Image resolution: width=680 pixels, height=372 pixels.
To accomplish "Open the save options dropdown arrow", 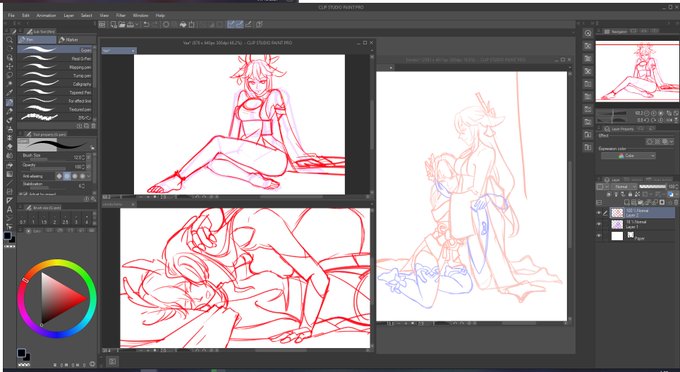I will click(x=137, y=25).
